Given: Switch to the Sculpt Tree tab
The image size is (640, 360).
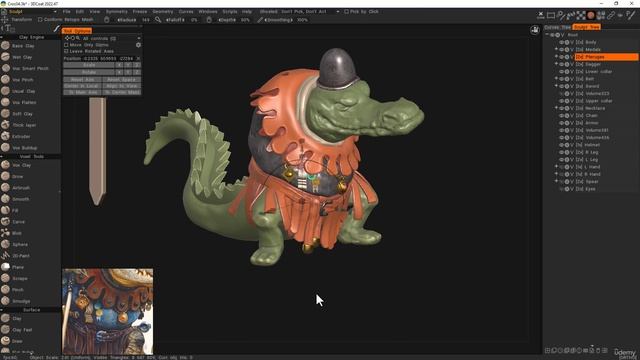Looking at the screenshot, I should [x=586, y=27].
